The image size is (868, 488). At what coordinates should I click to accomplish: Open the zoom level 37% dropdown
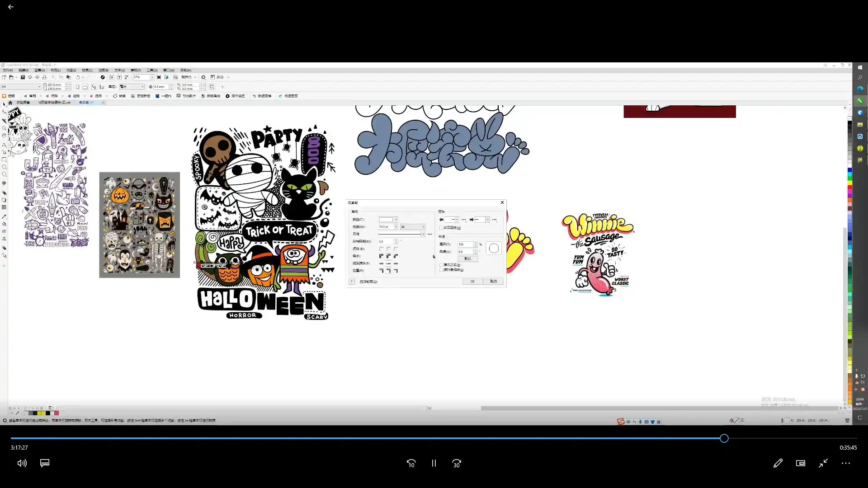pos(152,77)
